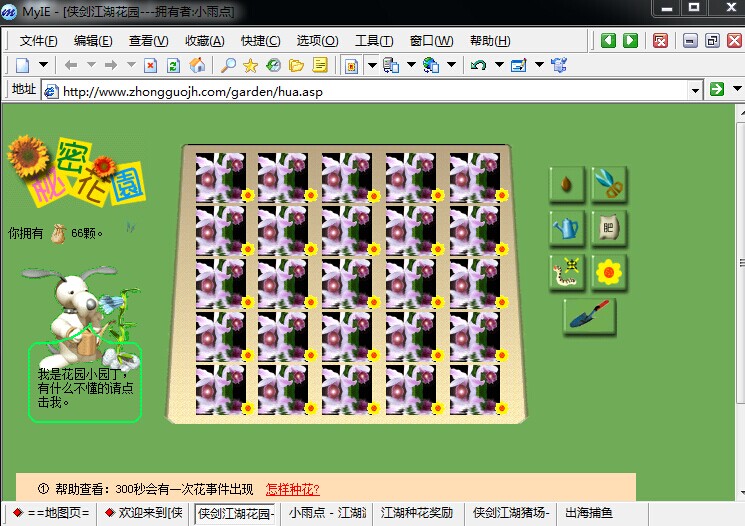Select the shovel digging tool
The image size is (745, 526).
point(589,316)
